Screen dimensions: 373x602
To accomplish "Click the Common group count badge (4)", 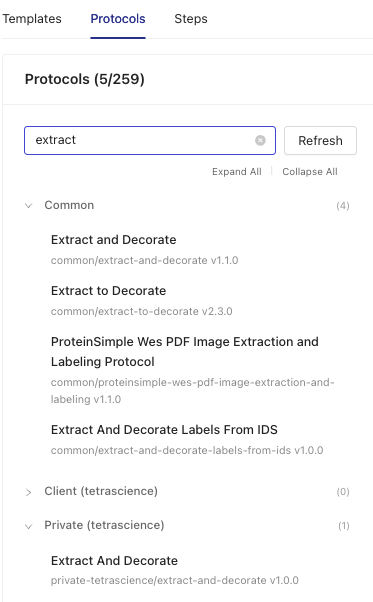I will pos(343,206).
